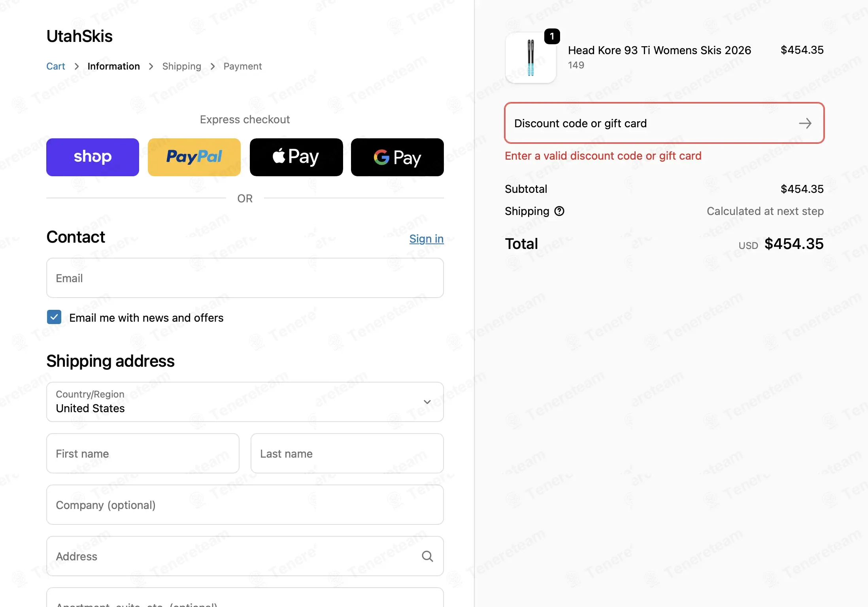The height and width of the screenshot is (607, 868).
Task: Click the Head Kore 93 Ti skis thumbnail
Action: pyautogui.click(x=531, y=58)
